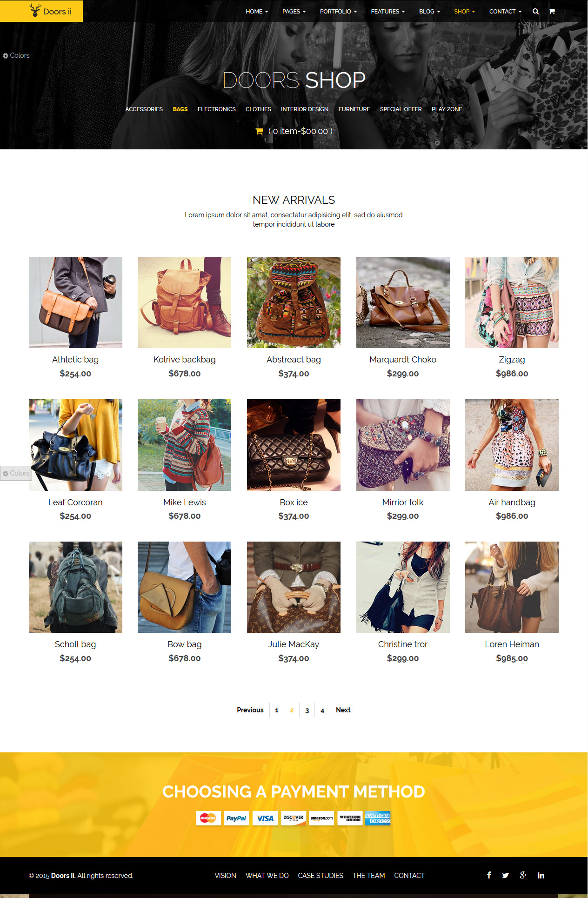
Task: Open the shopping cart icon in navbar
Action: pyautogui.click(x=552, y=12)
